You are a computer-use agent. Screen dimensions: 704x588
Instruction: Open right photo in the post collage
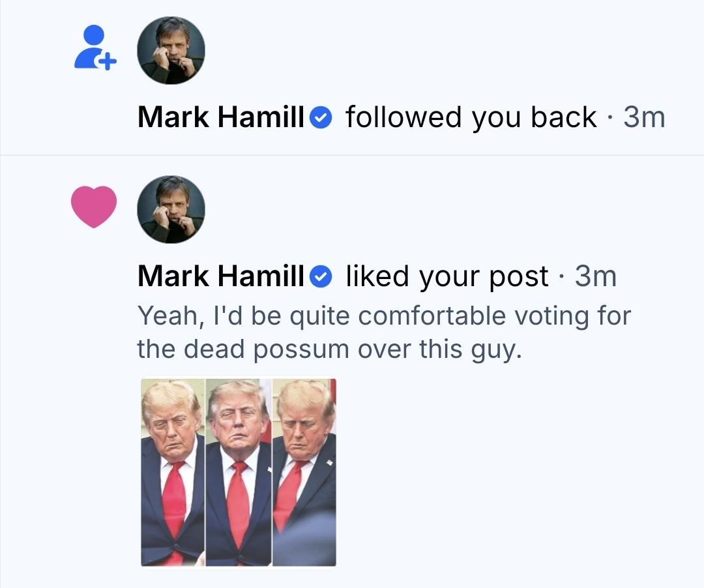[304, 472]
